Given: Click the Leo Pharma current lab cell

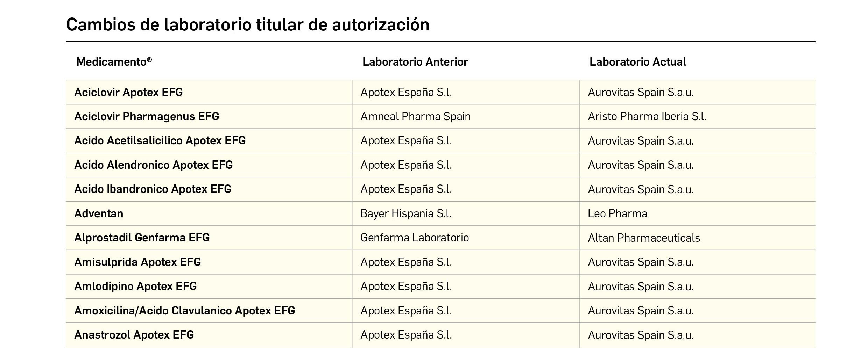Looking at the screenshot, I should coord(618,213).
